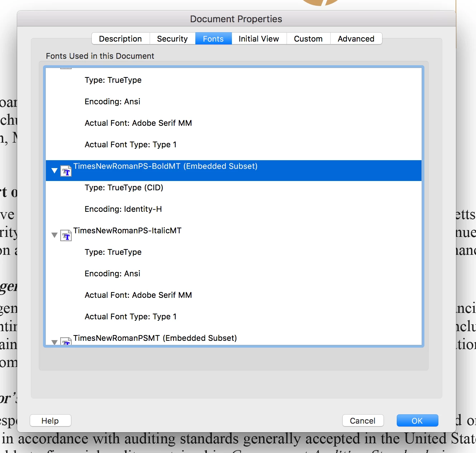Viewport: 476px width, 453px height.
Task: Click 'Encoding: Ansi' line directly below the list's top row
Action: pyautogui.click(x=113, y=101)
